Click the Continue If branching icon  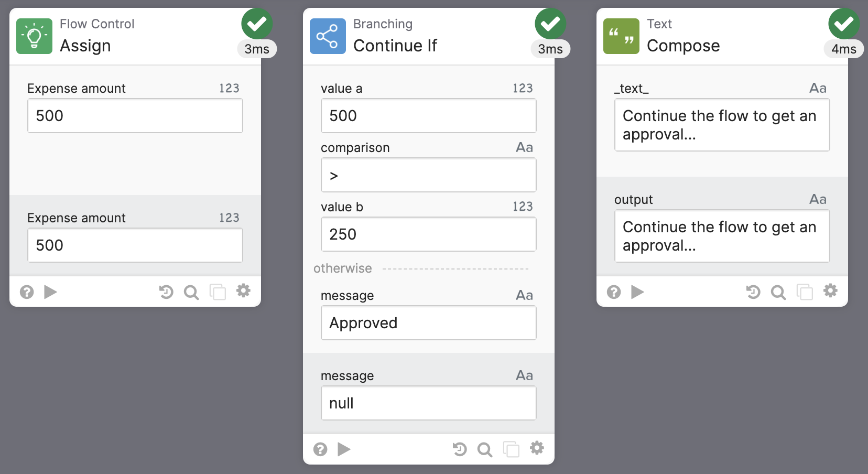tap(328, 36)
